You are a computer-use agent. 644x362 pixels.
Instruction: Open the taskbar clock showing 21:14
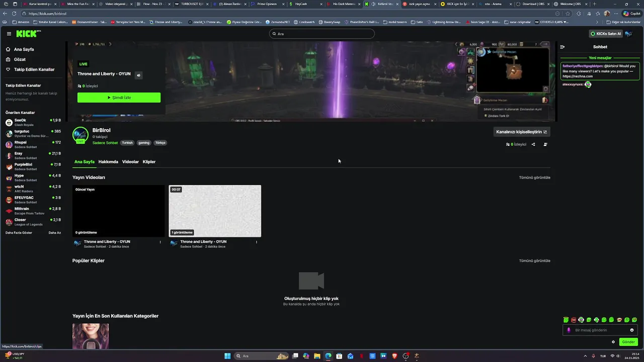coord(632,356)
